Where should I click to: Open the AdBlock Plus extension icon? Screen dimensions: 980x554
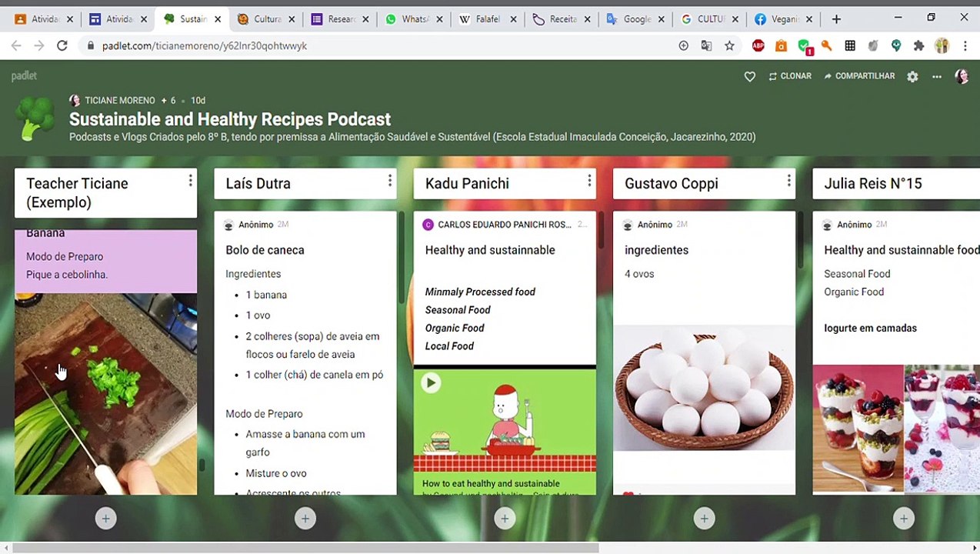[758, 46]
